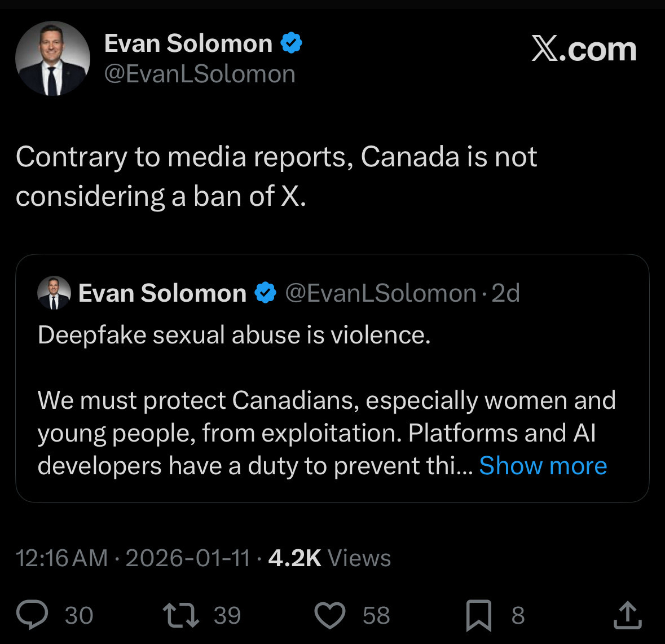Image resolution: width=665 pixels, height=644 pixels.
Task: View the 4.2K Views analytics
Action: pos(329,558)
